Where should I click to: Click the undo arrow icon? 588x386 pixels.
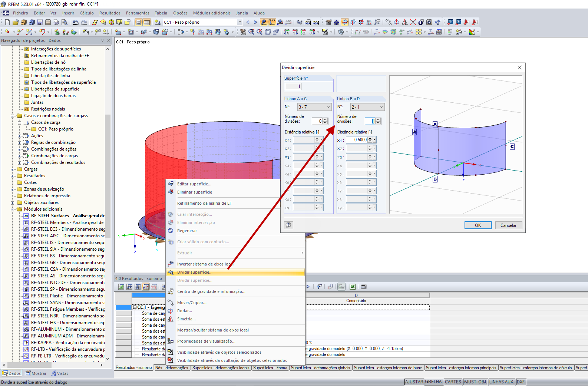click(x=76, y=22)
